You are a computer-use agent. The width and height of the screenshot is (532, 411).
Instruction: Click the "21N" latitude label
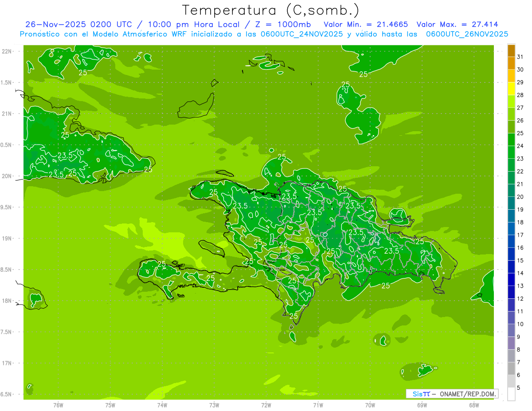7,114
